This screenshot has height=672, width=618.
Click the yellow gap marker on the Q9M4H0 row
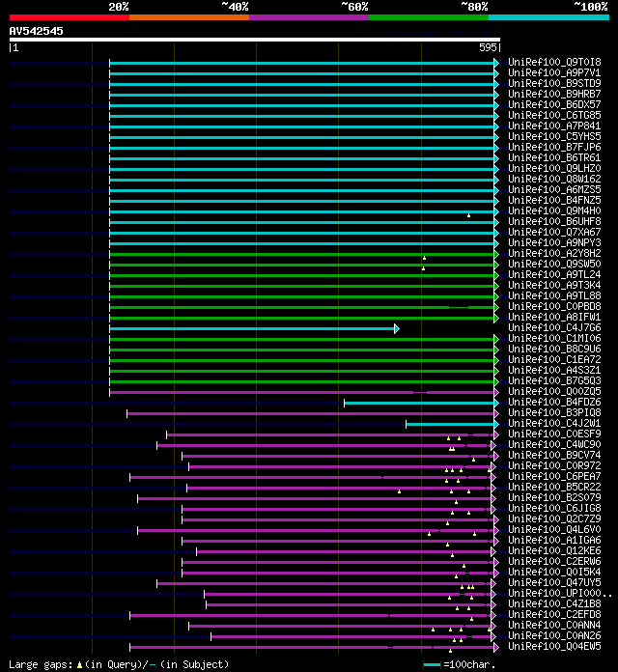(469, 215)
